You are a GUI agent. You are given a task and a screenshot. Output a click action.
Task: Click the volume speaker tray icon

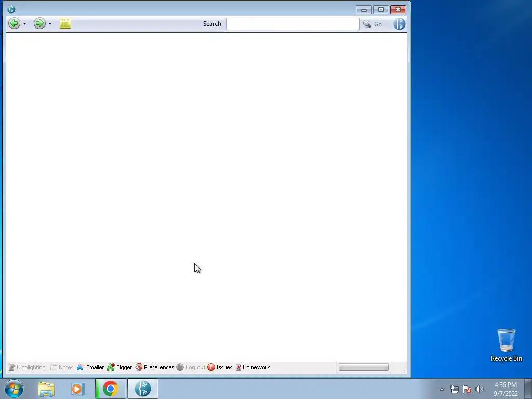pyautogui.click(x=480, y=389)
